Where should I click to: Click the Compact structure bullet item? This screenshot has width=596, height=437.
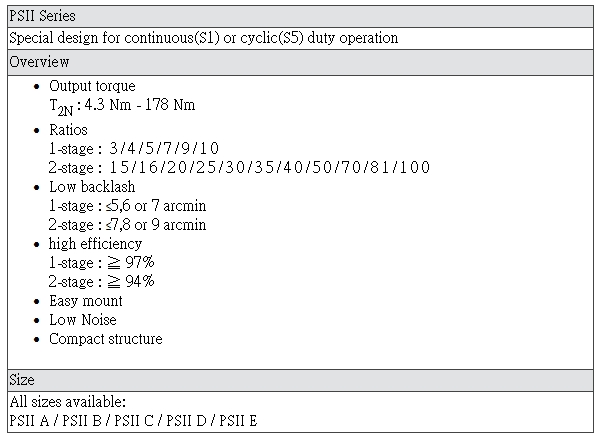pyautogui.click(x=106, y=339)
